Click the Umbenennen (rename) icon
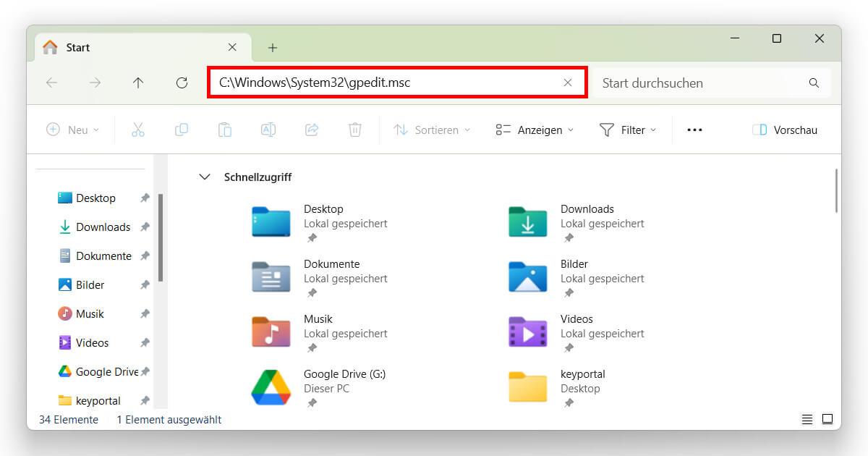Screen dimensions: 868x456 268,130
